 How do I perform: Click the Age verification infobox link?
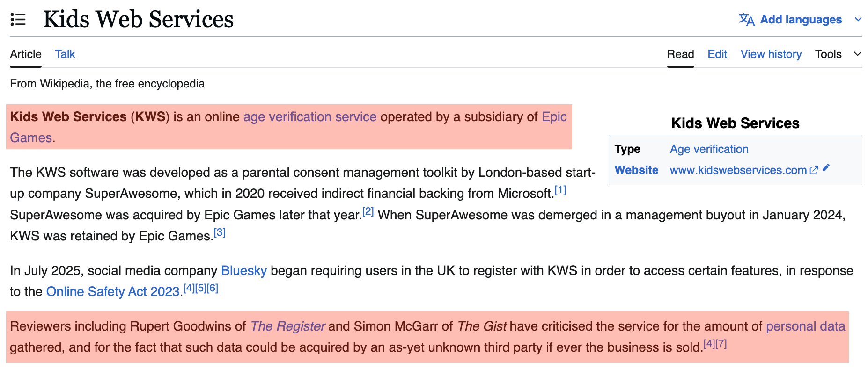(709, 149)
